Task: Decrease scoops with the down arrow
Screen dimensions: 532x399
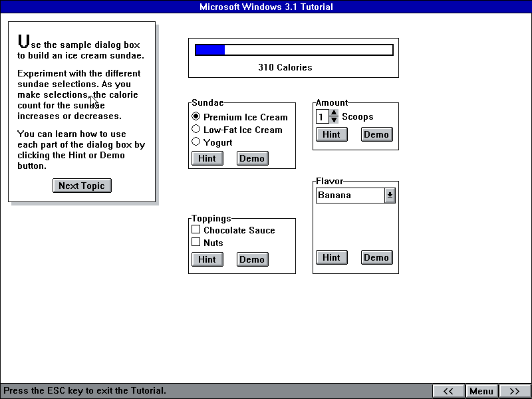Action: pyautogui.click(x=334, y=120)
